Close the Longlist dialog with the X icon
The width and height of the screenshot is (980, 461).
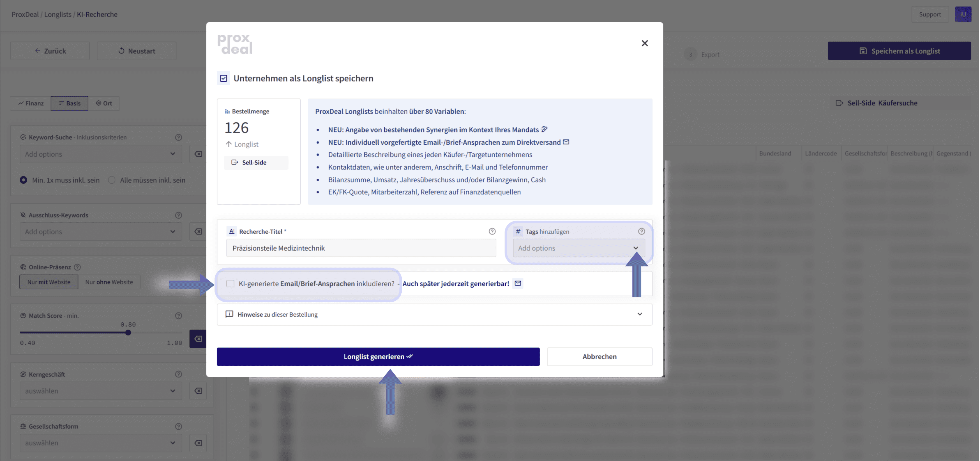pos(644,43)
